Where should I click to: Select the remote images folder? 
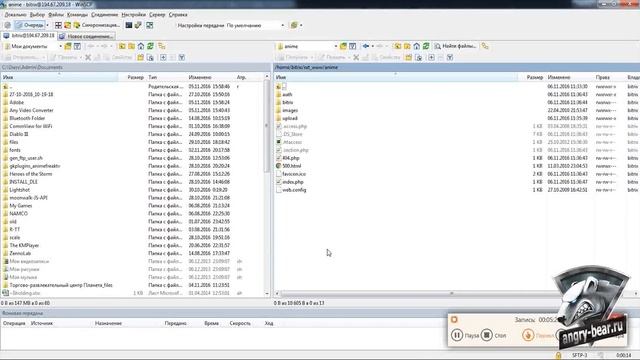click(x=290, y=110)
